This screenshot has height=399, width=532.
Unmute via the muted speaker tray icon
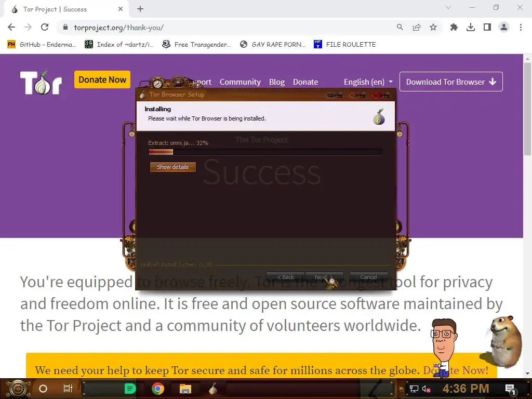426,389
